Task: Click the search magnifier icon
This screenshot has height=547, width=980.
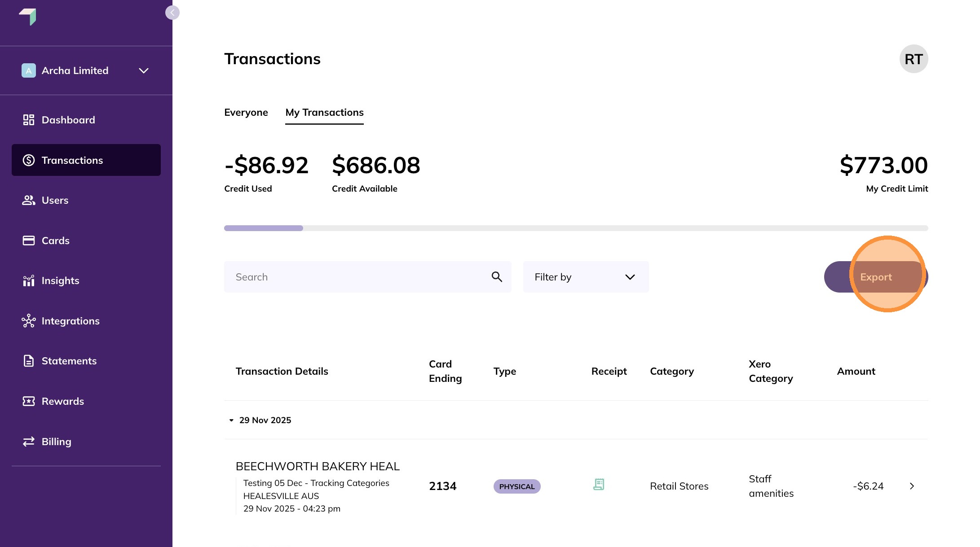Action: click(x=496, y=277)
